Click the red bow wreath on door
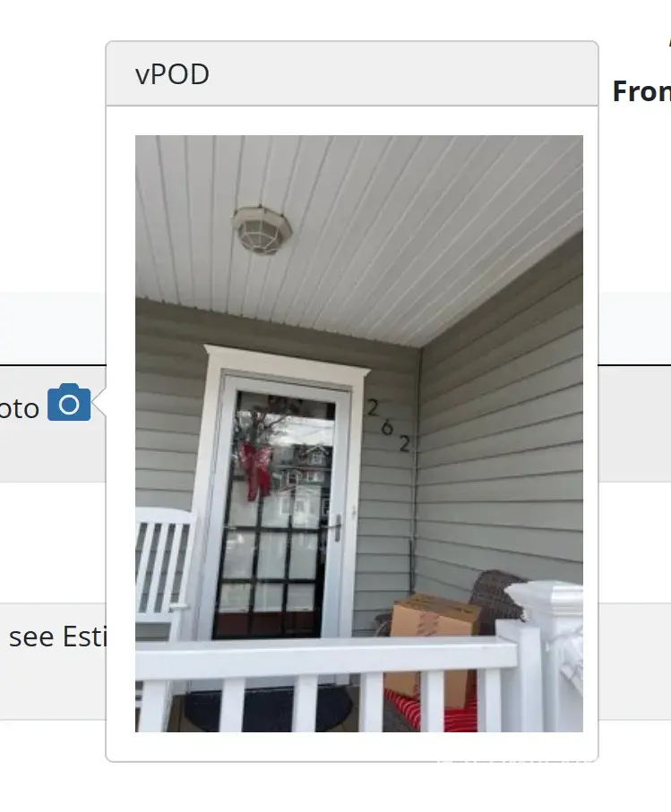 pos(257,470)
